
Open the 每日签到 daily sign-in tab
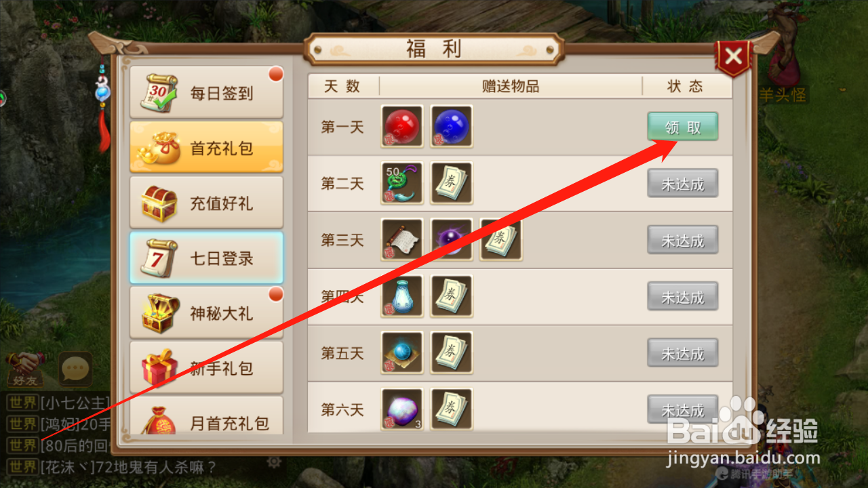click(x=206, y=93)
